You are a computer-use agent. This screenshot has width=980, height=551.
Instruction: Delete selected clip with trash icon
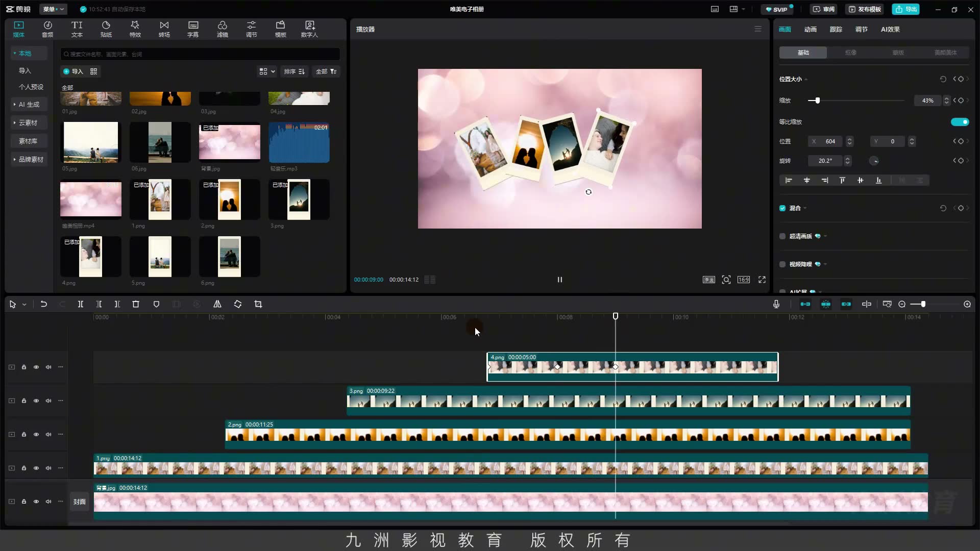click(x=136, y=304)
